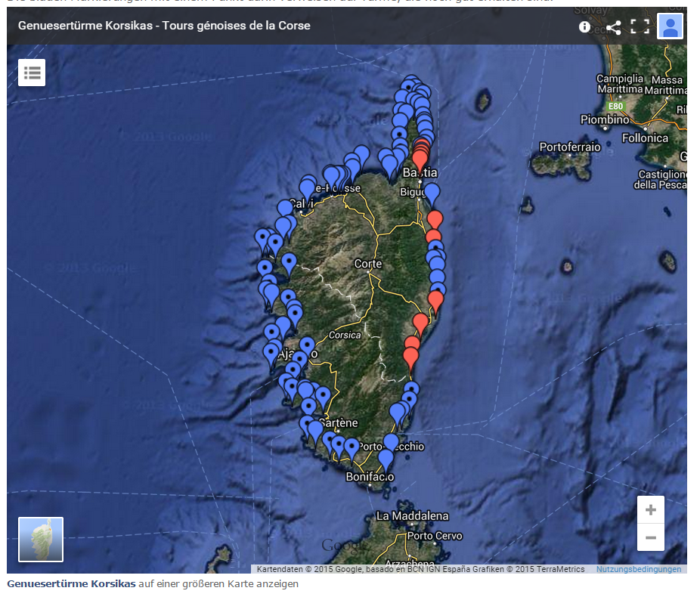Click the Portoferraio label on Elba
700x597 pixels.
pos(570,147)
